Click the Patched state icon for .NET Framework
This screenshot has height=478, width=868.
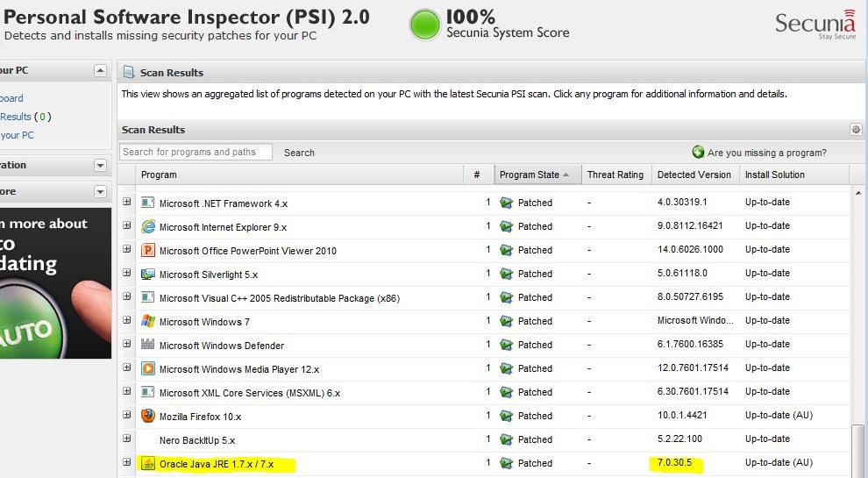pyautogui.click(x=506, y=203)
